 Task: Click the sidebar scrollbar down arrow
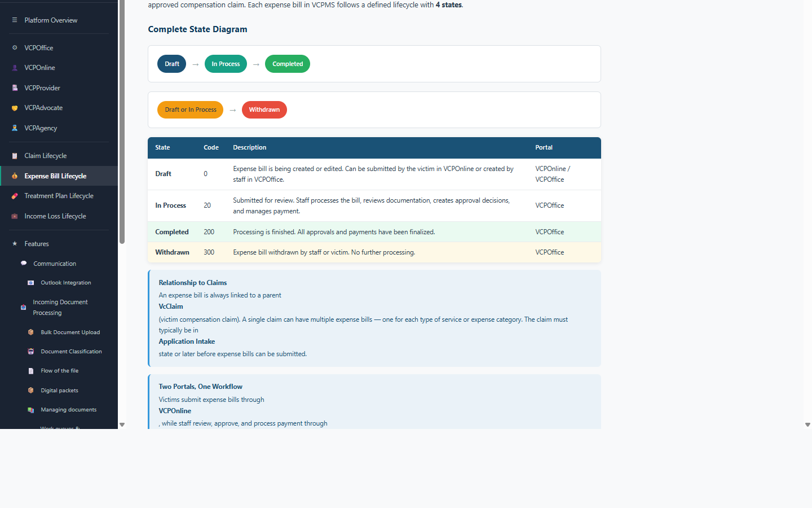(122, 424)
